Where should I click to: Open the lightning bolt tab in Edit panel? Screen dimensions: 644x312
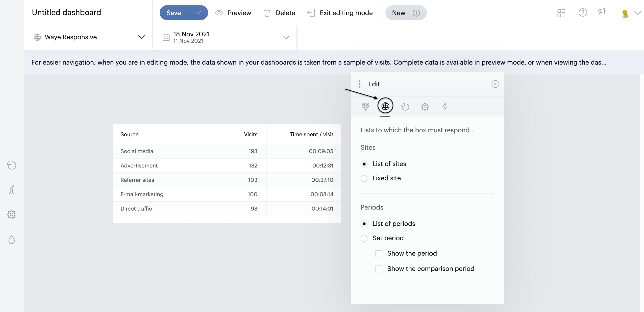pyautogui.click(x=445, y=106)
